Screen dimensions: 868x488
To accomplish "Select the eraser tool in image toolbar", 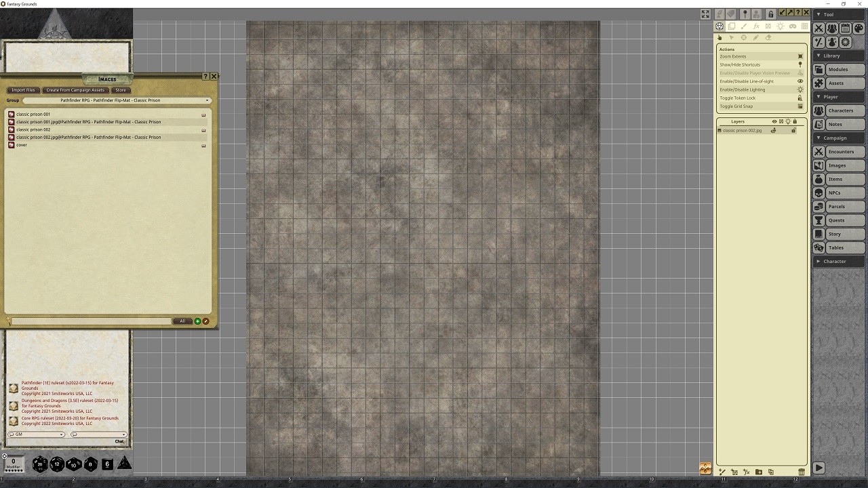I will coord(768,38).
